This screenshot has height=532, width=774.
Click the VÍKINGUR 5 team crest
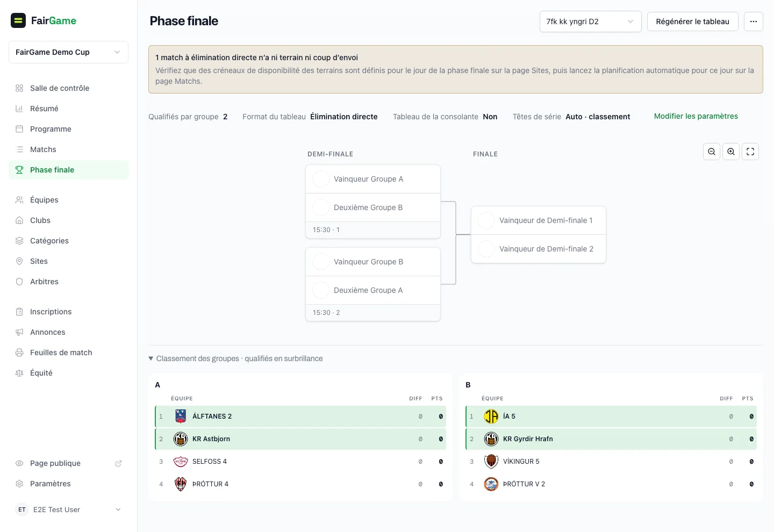(491, 462)
